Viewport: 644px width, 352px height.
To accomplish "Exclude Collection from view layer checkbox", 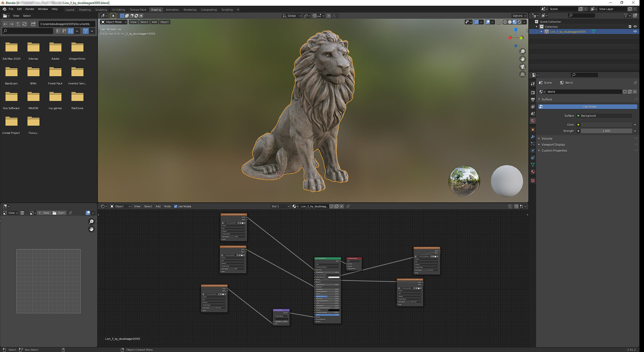I will (630, 26).
